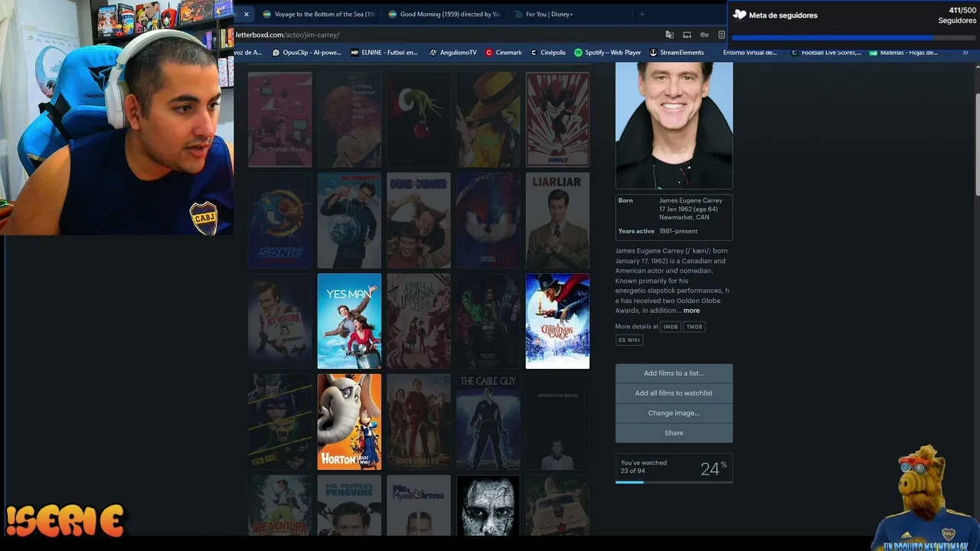Click the "23 of 94" watched count text

tap(632, 471)
